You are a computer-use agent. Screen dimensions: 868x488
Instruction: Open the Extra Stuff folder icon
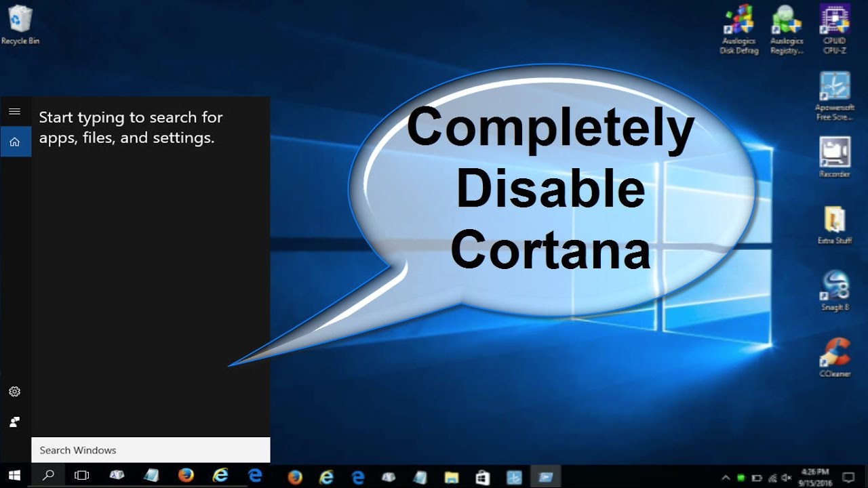835,224
